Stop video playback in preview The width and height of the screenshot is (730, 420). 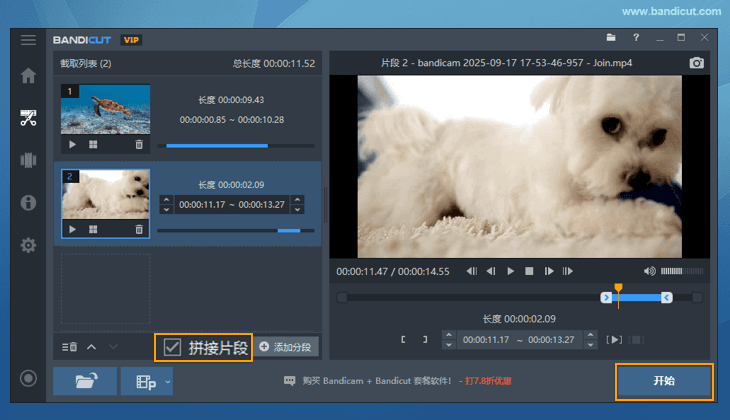529,271
